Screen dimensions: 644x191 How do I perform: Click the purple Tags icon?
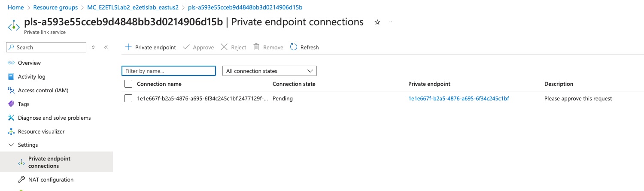[x=11, y=104]
